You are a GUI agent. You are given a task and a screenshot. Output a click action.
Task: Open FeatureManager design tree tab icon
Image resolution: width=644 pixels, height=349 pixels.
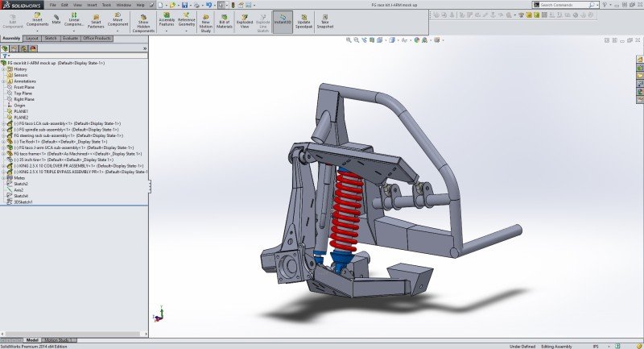tap(5, 48)
